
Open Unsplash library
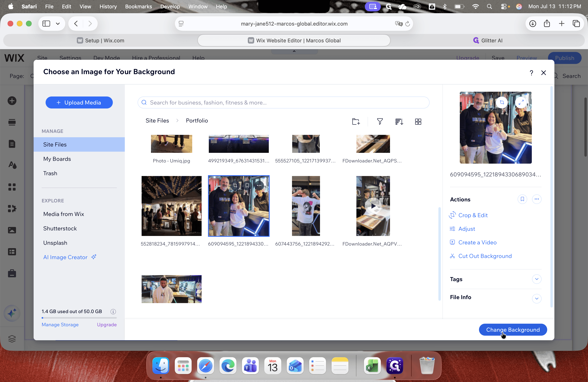[55, 243]
